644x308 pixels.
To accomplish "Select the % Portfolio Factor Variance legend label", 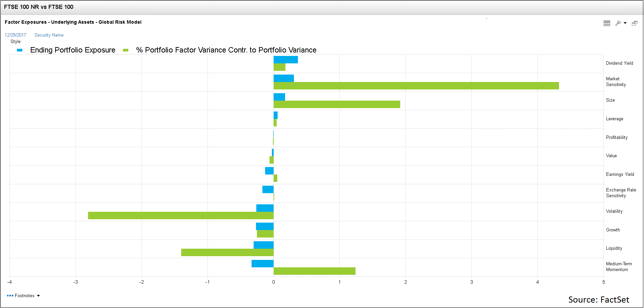I will [226, 50].
